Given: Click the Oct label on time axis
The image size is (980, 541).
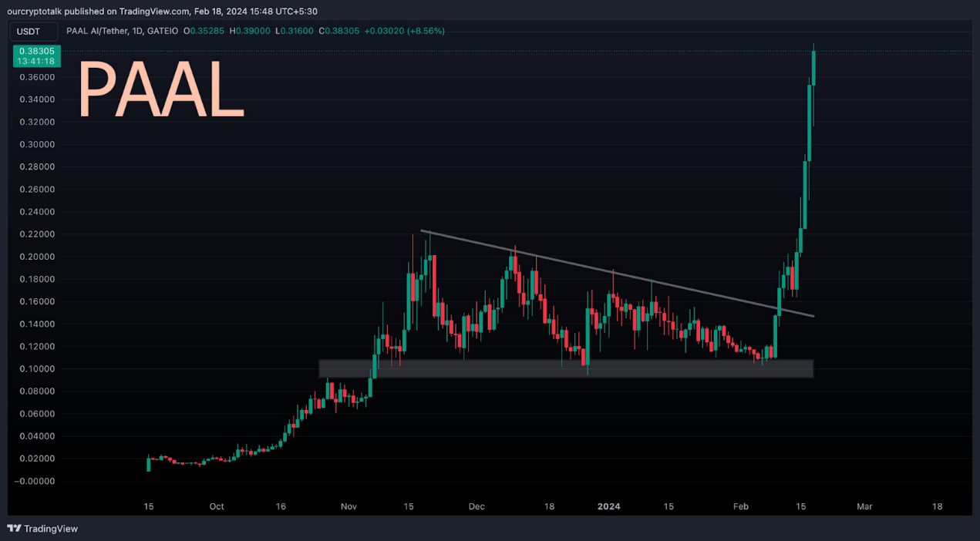Looking at the screenshot, I should (216, 506).
